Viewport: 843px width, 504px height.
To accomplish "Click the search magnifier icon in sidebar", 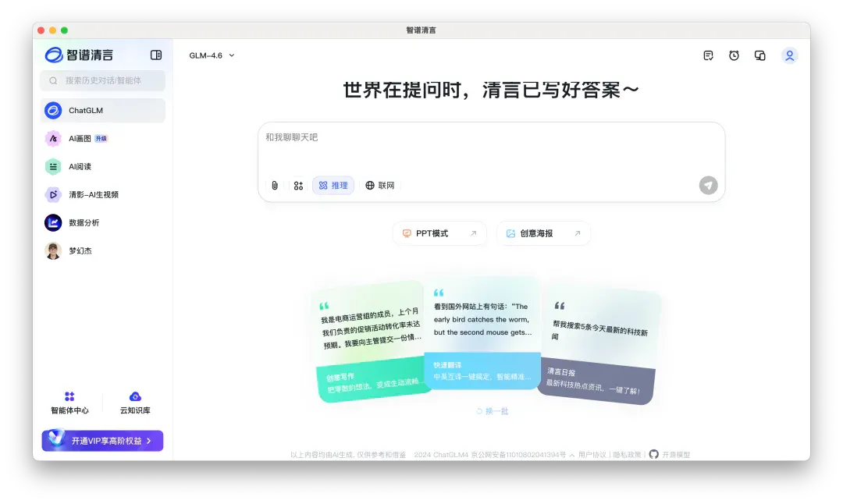I will tap(53, 80).
